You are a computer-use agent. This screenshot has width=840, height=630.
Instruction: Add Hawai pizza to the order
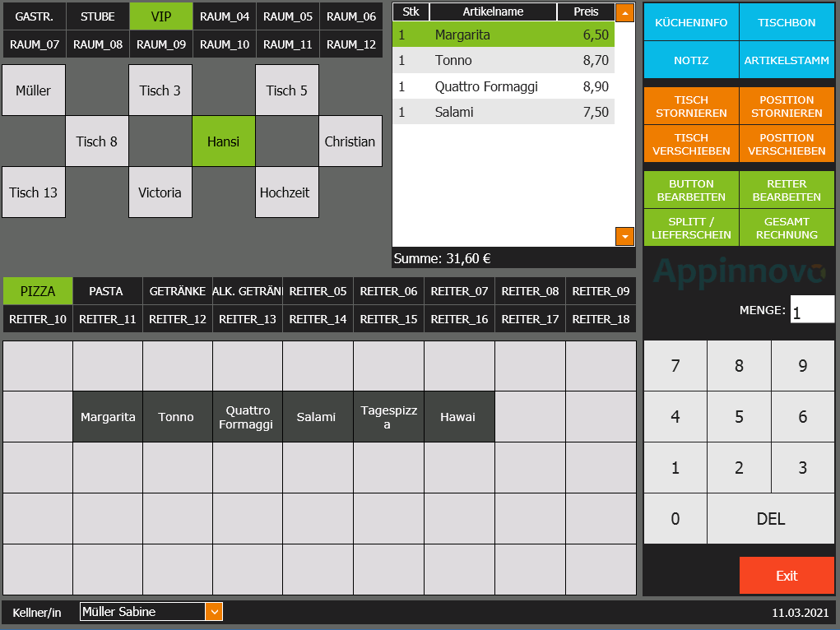pos(458,417)
